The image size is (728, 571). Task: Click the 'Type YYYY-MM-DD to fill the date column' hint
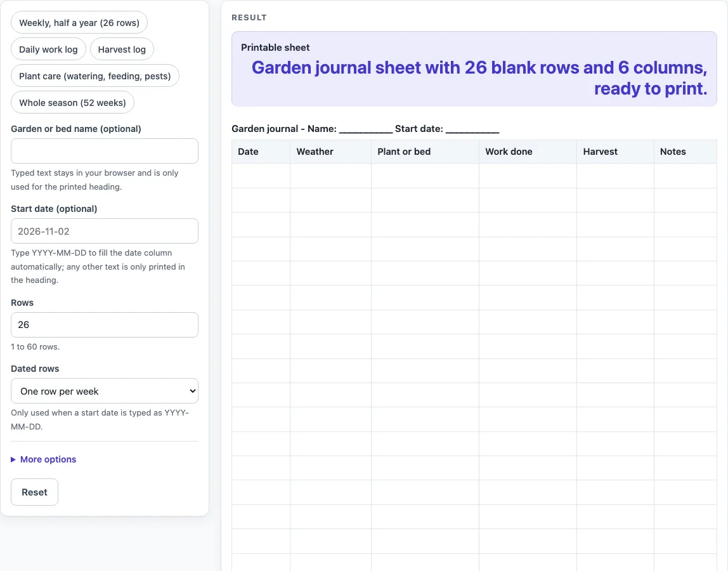click(x=98, y=266)
